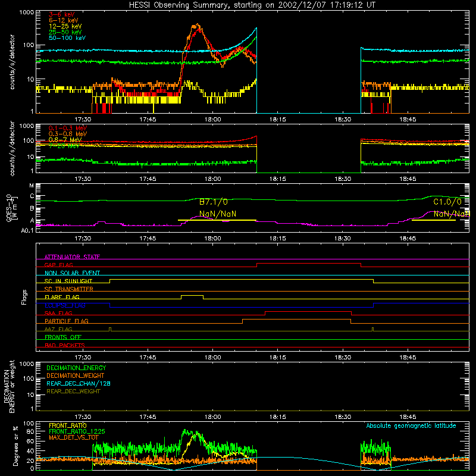Click the 25-50 keV legend entry
Viewport: 476px width, 476px height.
pos(65,32)
